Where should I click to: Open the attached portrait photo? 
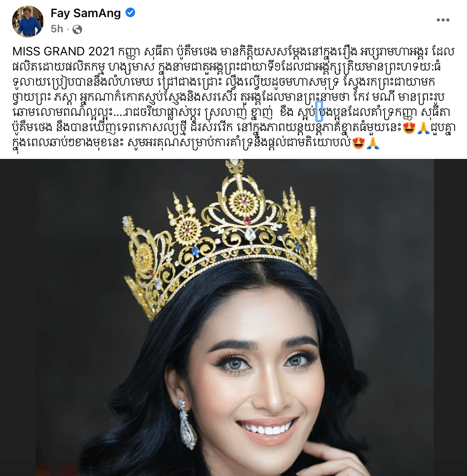(233, 317)
